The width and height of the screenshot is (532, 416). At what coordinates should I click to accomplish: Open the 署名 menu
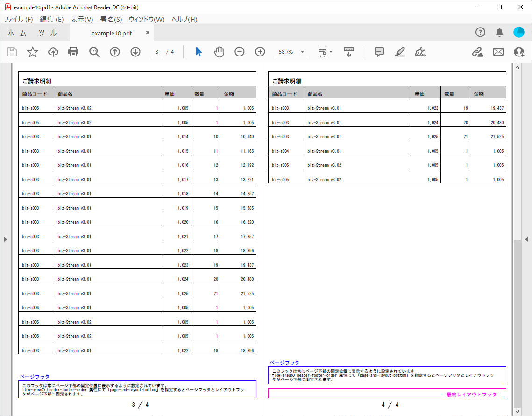coord(111,19)
